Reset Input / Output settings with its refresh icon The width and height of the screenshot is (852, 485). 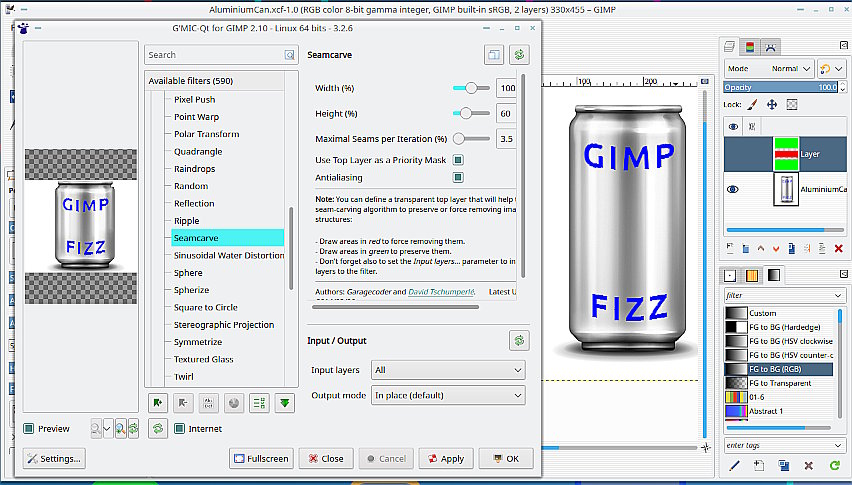(x=519, y=341)
